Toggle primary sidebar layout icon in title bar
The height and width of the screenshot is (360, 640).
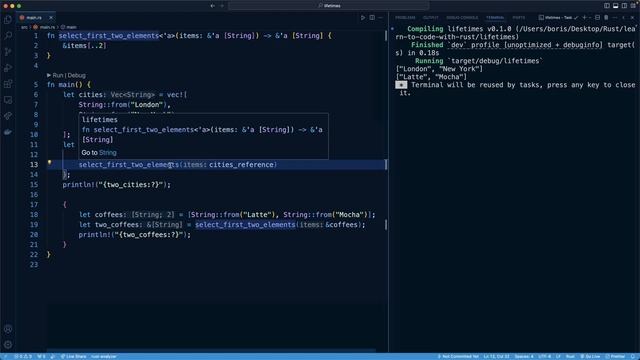click(x=607, y=6)
